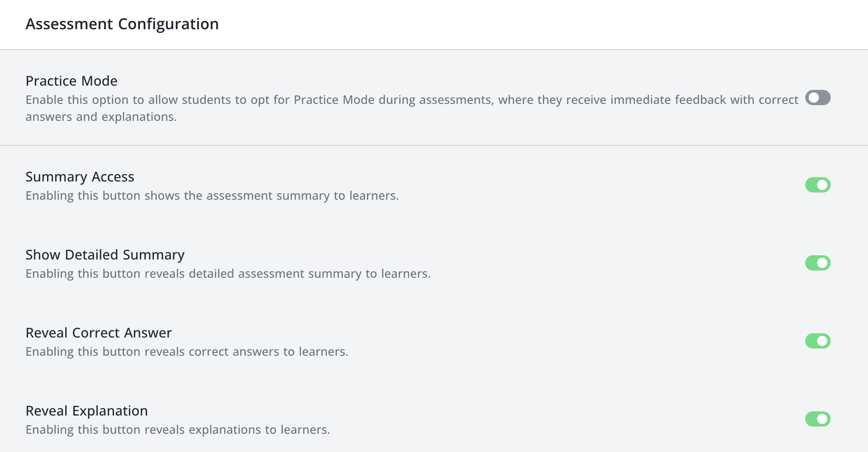Click the Summary Access description text

pyautogui.click(x=212, y=196)
